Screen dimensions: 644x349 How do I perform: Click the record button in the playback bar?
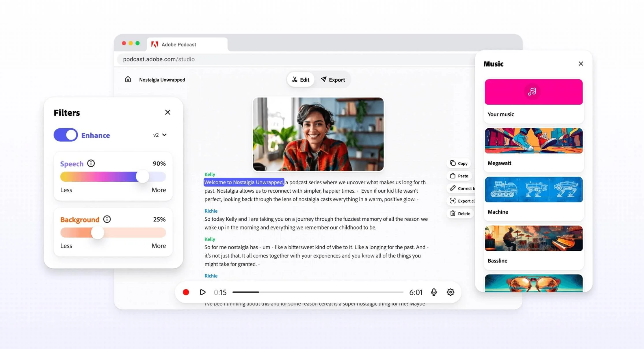186,292
